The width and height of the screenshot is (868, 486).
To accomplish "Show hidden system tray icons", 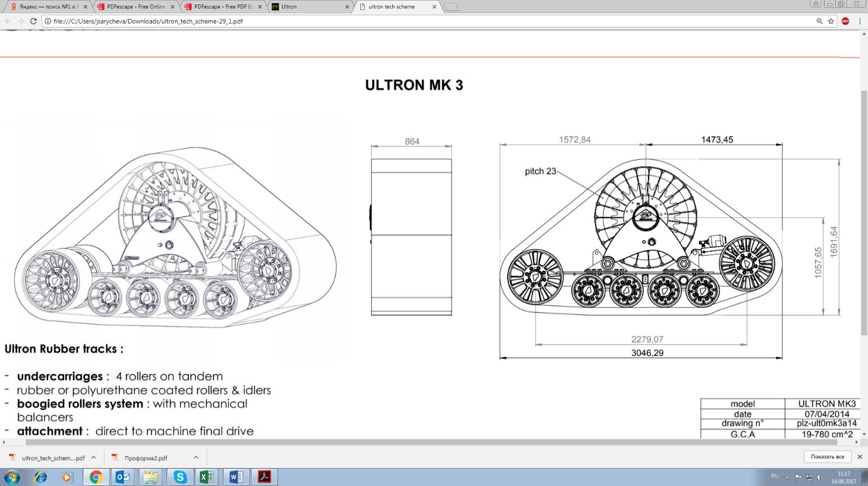I will pos(788,477).
